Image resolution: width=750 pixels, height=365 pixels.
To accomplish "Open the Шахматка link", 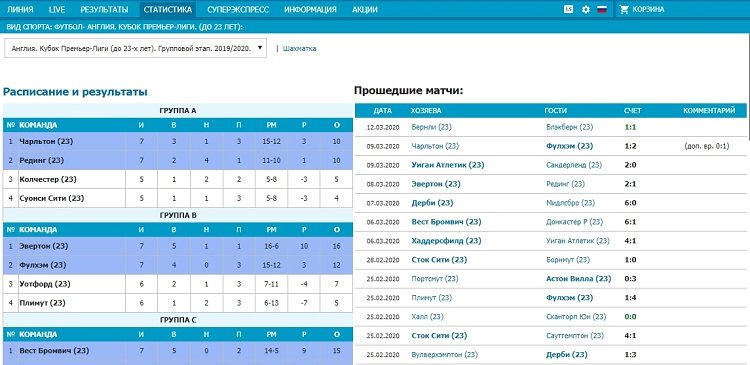I will tap(299, 48).
